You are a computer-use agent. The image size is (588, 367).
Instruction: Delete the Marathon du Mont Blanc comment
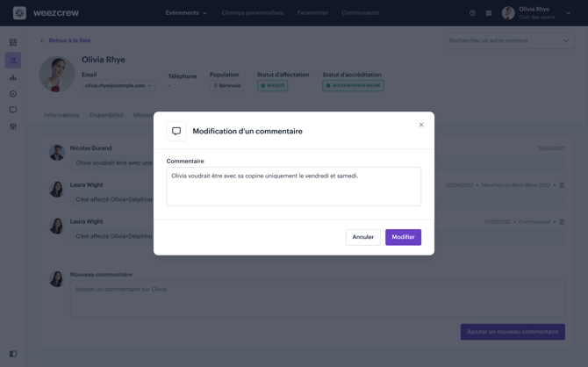coord(562,185)
